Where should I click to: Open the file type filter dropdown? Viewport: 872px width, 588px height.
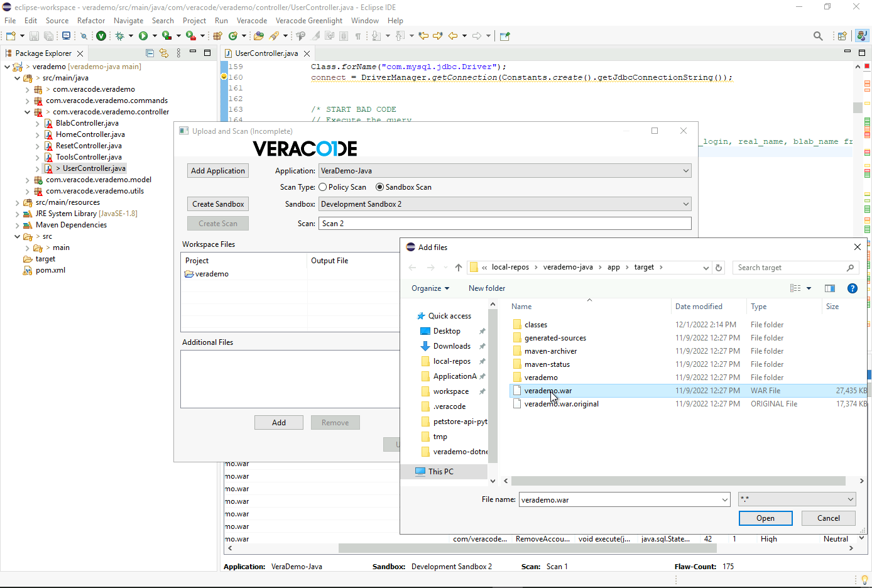pyautogui.click(x=797, y=500)
